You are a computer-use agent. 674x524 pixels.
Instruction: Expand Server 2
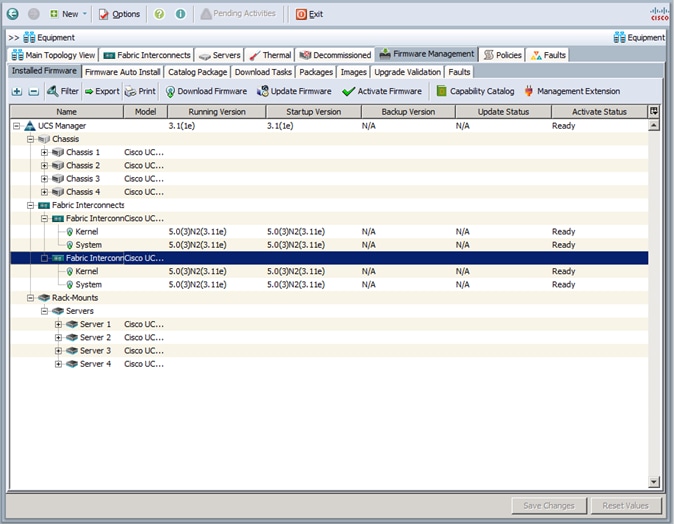(x=58, y=337)
